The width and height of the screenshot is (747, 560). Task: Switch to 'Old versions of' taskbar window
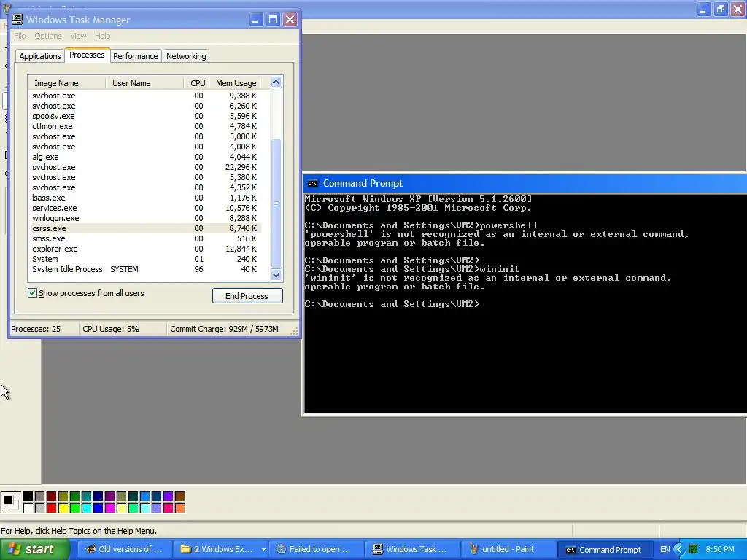tap(123, 549)
